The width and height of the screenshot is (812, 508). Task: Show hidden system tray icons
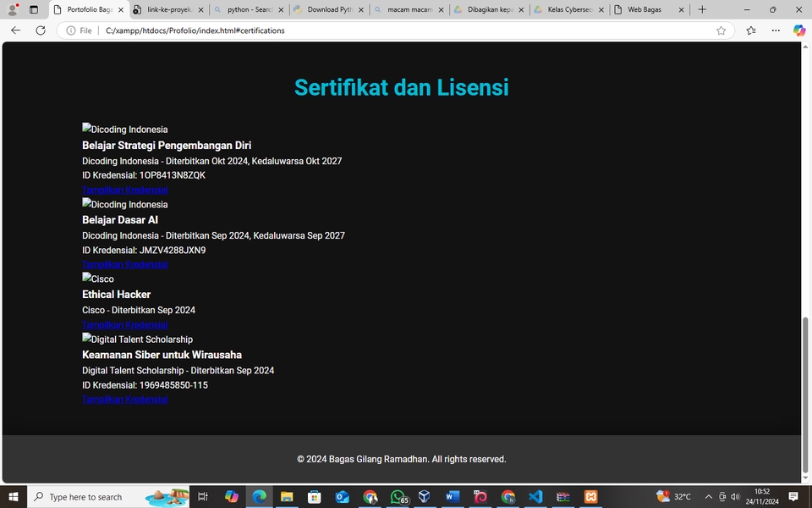[x=709, y=497]
